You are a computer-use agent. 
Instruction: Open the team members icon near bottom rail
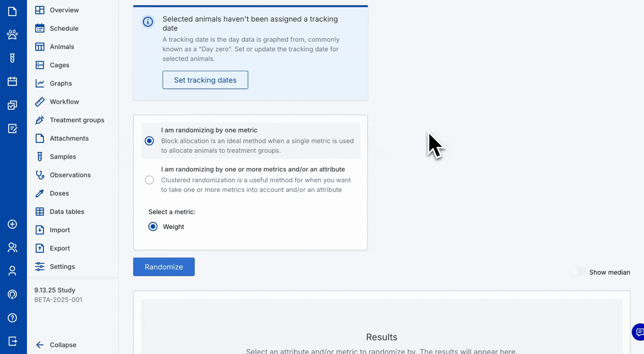12,247
